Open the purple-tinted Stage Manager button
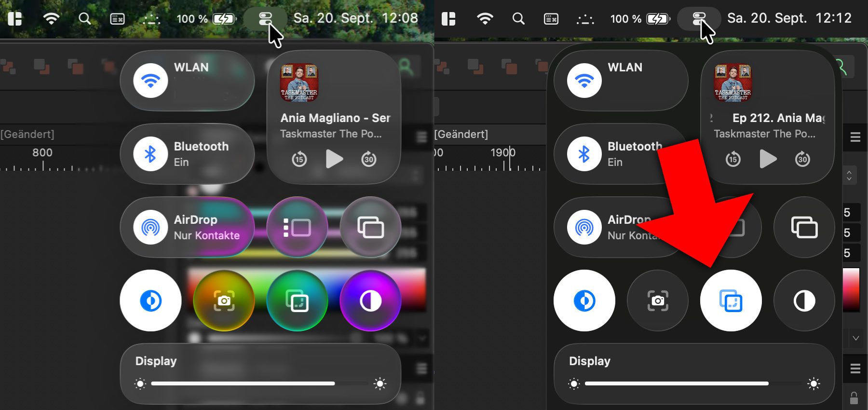868x410 pixels. pyautogui.click(x=297, y=227)
